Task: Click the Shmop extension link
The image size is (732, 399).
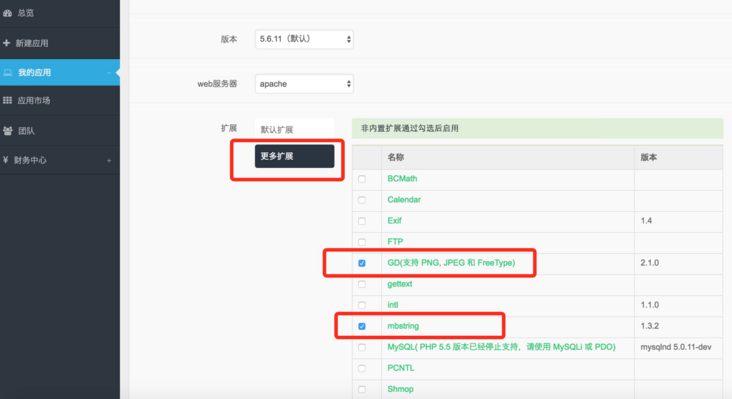Action: click(x=400, y=389)
